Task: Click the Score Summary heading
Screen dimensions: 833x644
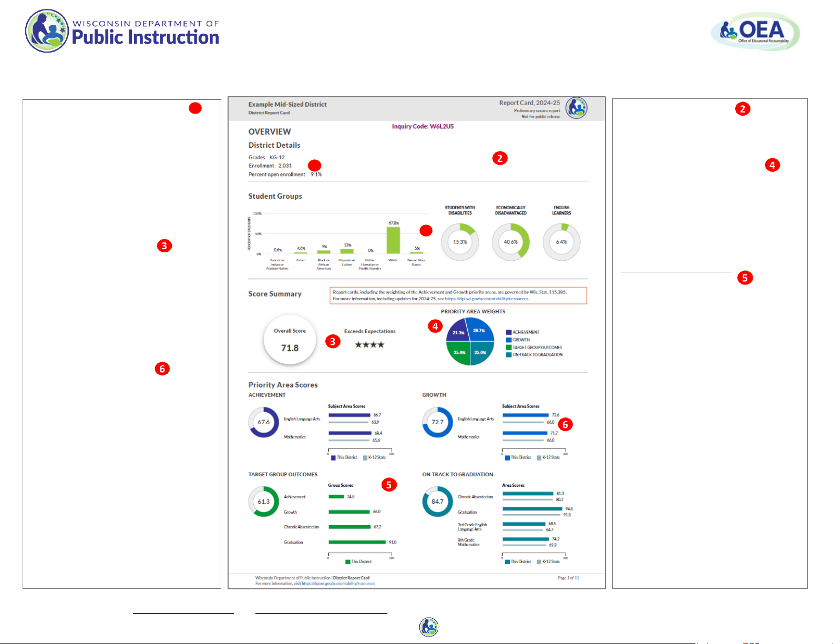Action: (x=275, y=294)
